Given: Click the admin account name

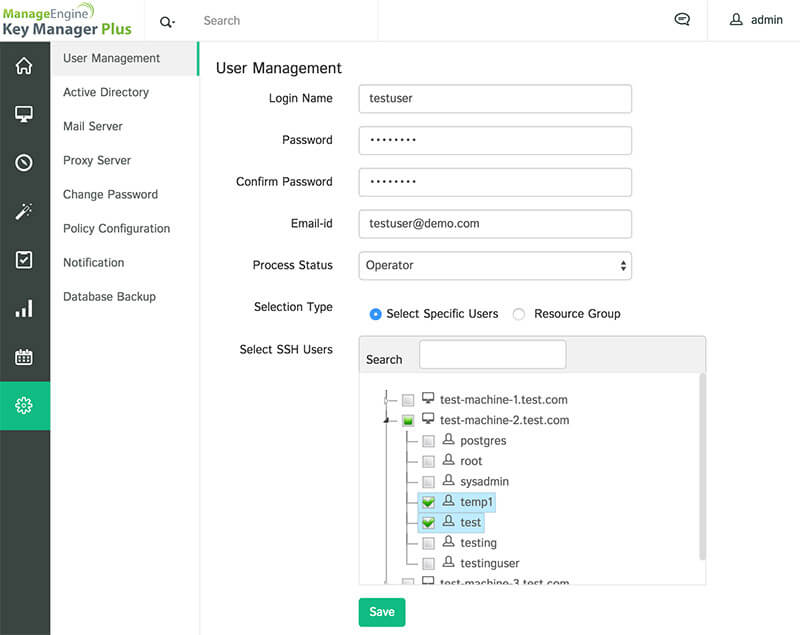Looking at the screenshot, I should click(x=766, y=20).
